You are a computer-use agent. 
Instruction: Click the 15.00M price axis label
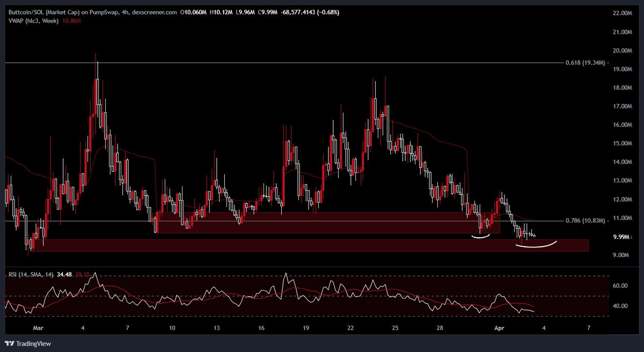[623, 143]
